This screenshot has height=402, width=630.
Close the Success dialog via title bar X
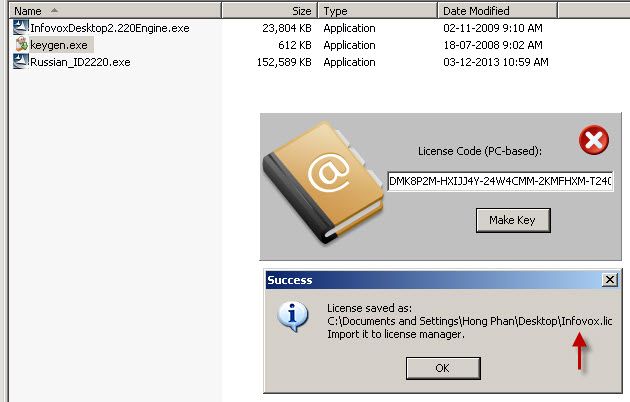pos(610,279)
